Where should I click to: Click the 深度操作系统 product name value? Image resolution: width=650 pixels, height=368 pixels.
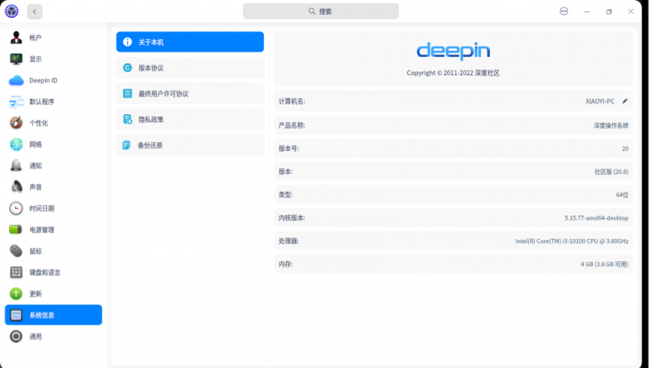611,125
